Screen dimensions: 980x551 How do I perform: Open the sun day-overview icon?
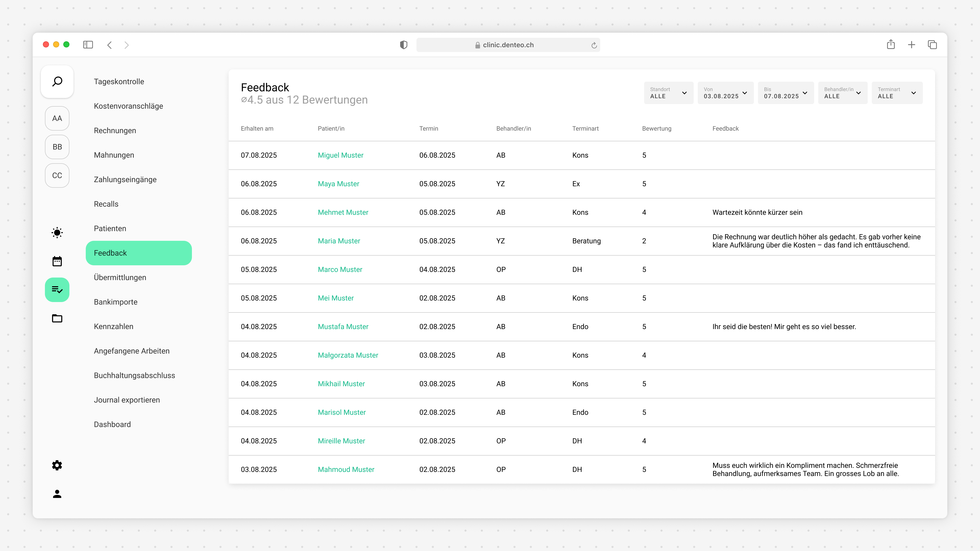[57, 233]
